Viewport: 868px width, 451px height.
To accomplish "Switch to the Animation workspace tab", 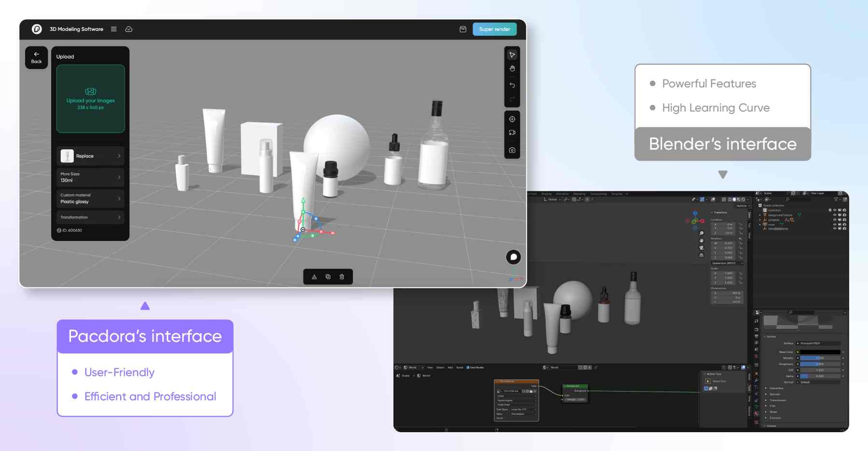I will pyautogui.click(x=562, y=194).
